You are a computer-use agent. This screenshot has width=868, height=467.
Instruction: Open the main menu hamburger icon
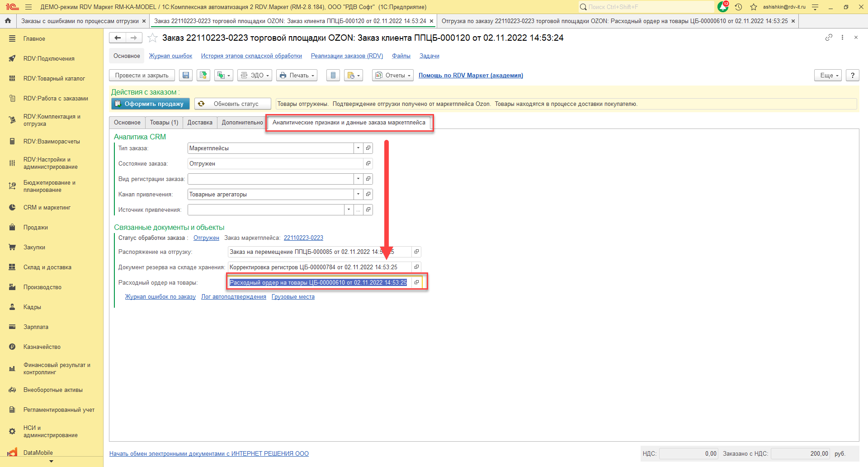coord(28,7)
